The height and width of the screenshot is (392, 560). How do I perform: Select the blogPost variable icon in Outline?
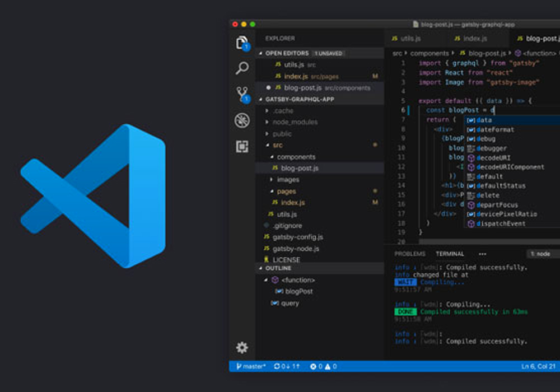(x=279, y=291)
